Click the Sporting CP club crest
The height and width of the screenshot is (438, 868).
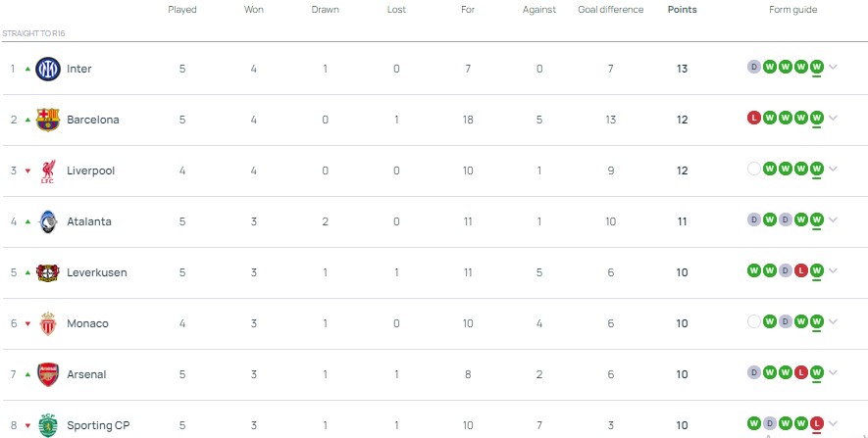point(47,425)
